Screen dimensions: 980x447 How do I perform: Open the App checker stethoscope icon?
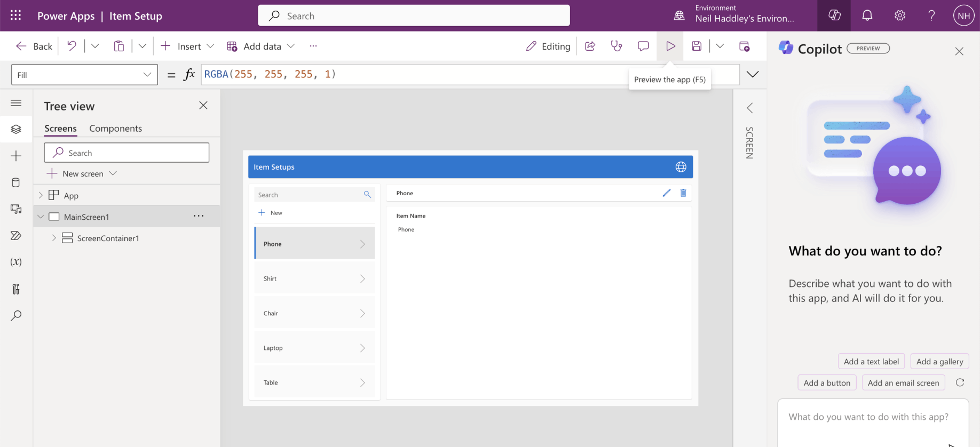(617, 46)
